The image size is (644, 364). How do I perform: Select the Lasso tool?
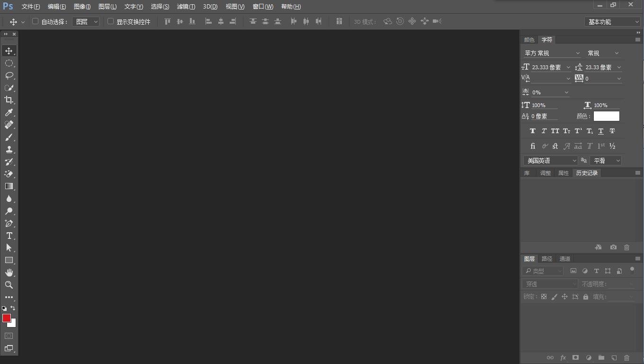point(9,75)
